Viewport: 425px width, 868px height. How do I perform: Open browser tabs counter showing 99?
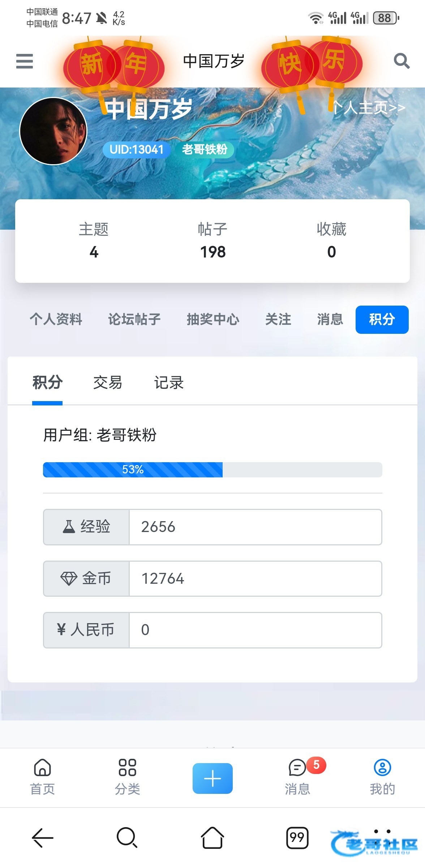[x=297, y=838]
